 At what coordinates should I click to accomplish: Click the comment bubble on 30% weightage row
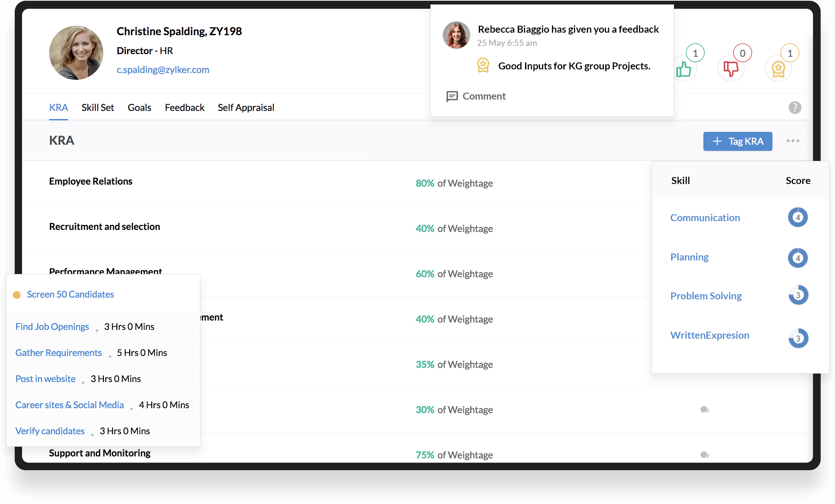coord(704,410)
